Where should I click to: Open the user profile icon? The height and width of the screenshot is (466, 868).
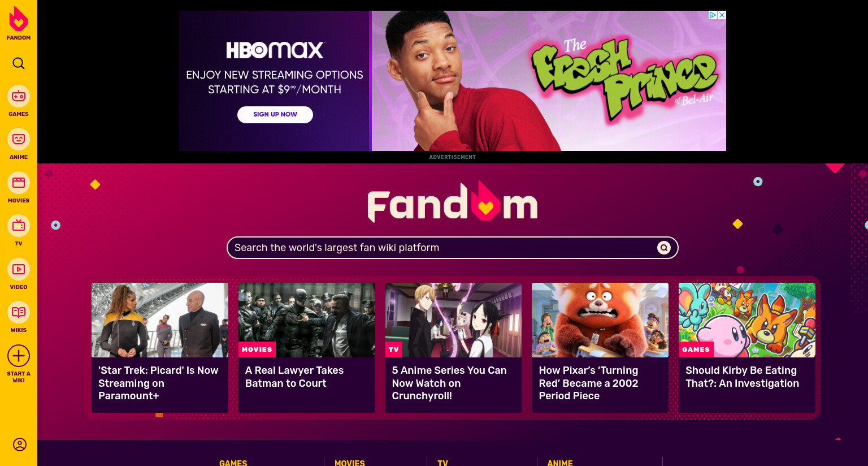(x=20, y=445)
